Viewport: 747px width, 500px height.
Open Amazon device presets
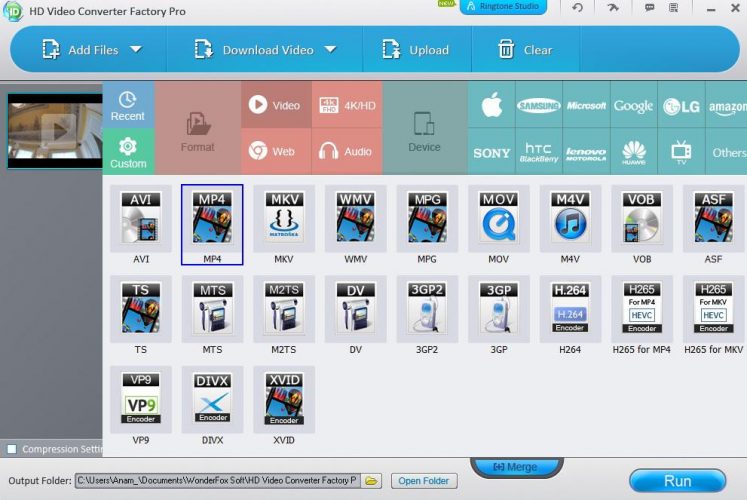[x=726, y=105]
